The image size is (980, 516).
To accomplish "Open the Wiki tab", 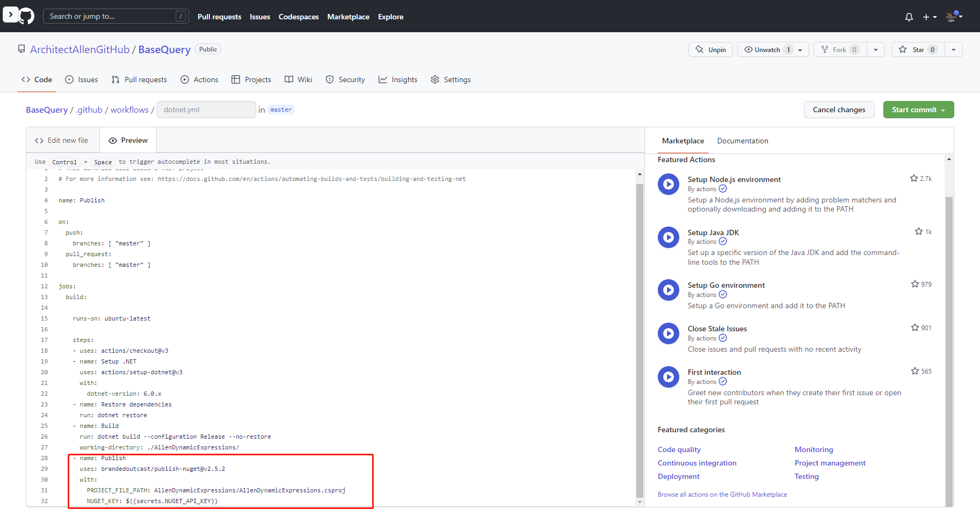I will pos(298,79).
